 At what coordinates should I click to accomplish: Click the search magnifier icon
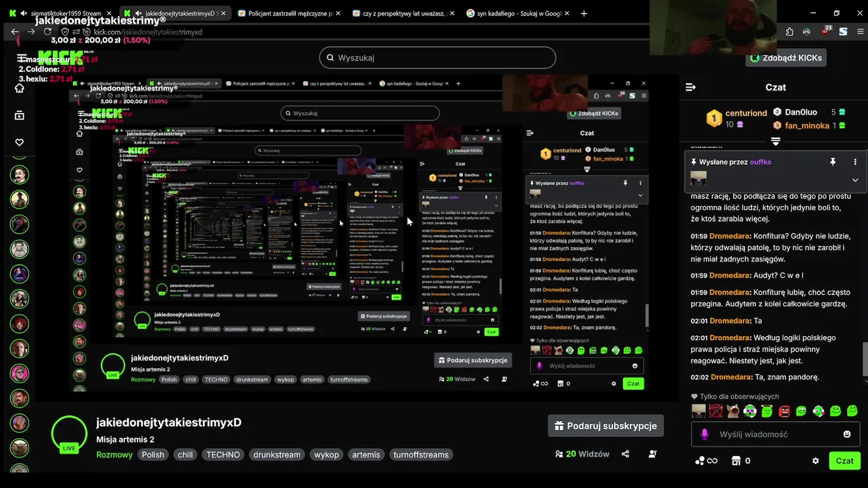[x=330, y=58]
